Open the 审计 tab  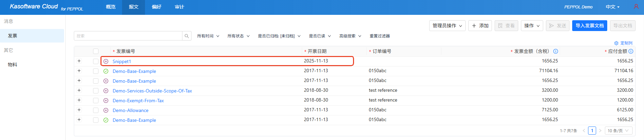click(179, 7)
